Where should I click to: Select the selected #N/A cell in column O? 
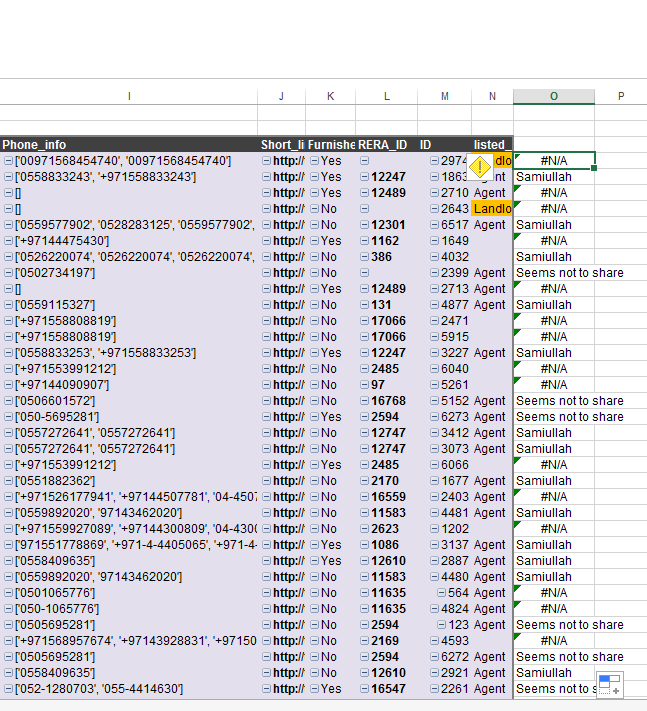click(x=554, y=161)
